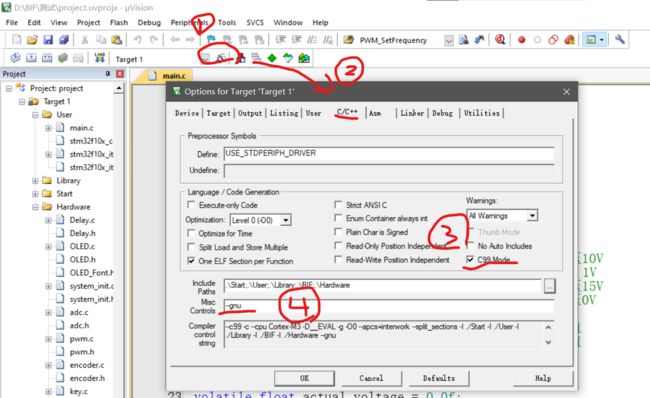Open the Optimization level dropdown
Viewport: 650px width, 398px height.
click(285, 220)
